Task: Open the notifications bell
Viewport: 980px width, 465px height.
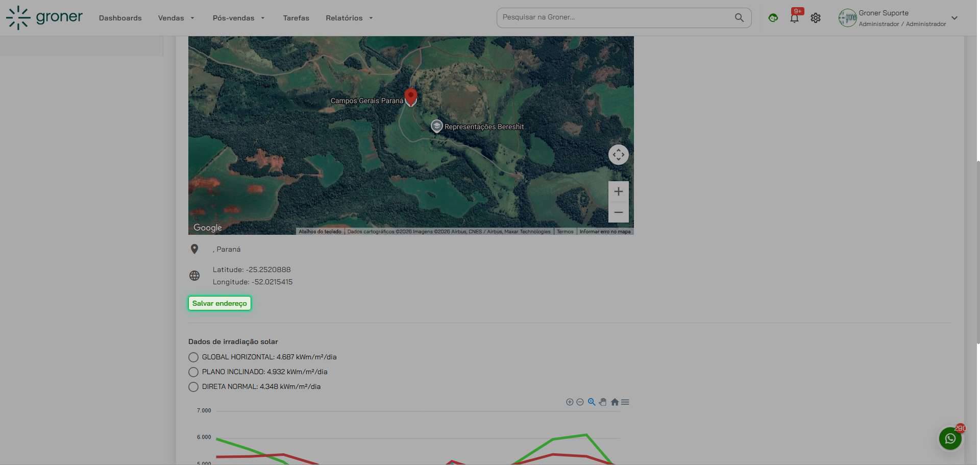Action: click(x=794, y=18)
